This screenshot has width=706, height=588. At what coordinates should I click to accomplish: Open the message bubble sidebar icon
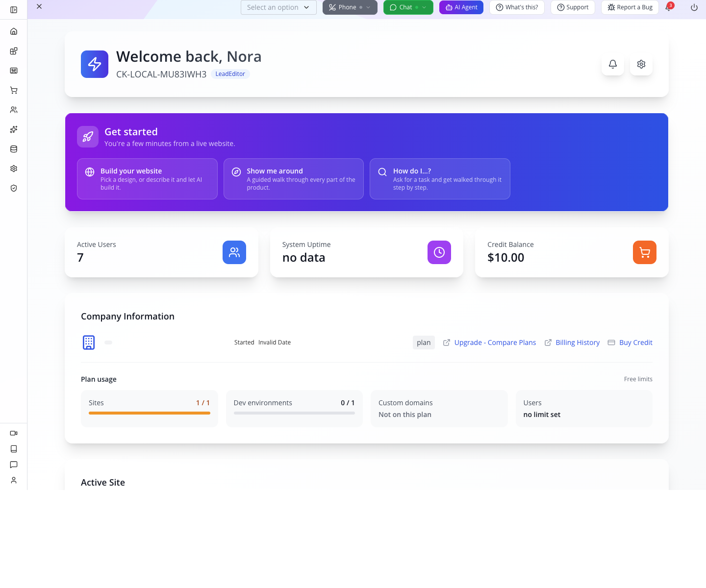point(14,465)
